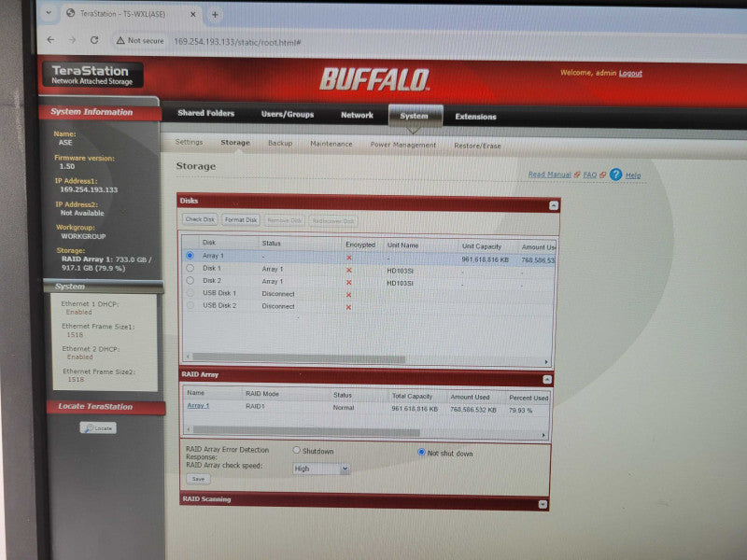Reload the TeraStation page
Screen dimensions: 747x560
pyautogui.click(x=94, y=40)
